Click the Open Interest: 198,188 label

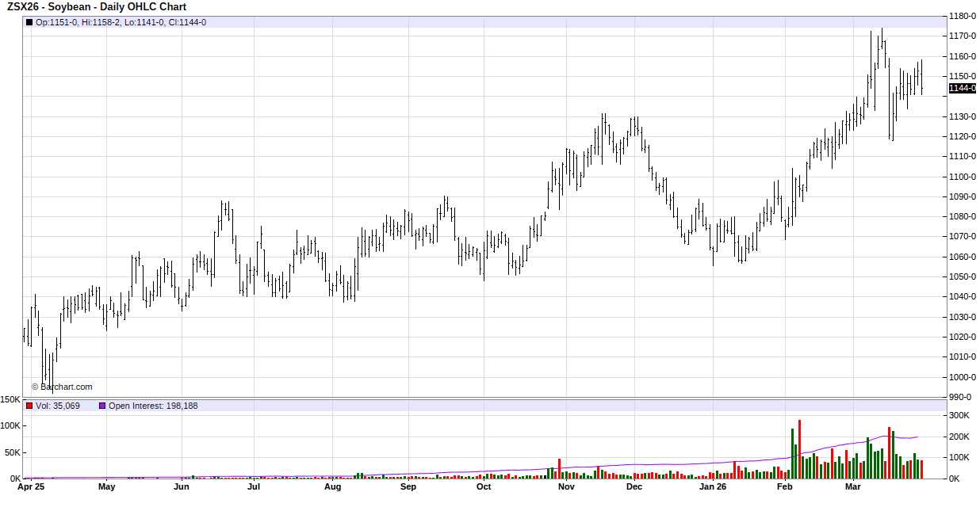(153, 406)
